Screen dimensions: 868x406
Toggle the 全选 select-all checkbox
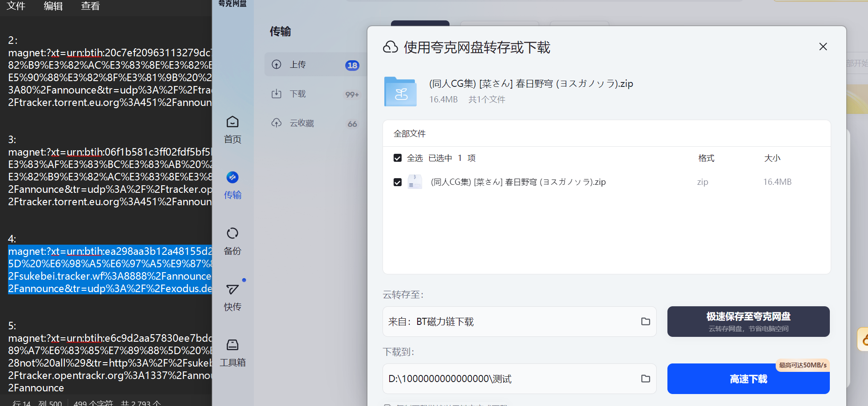[398, 157]
